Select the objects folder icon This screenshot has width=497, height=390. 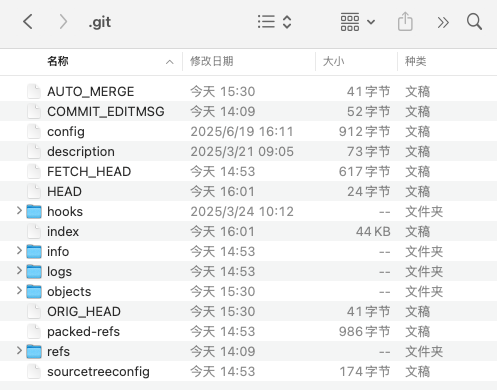34,292
